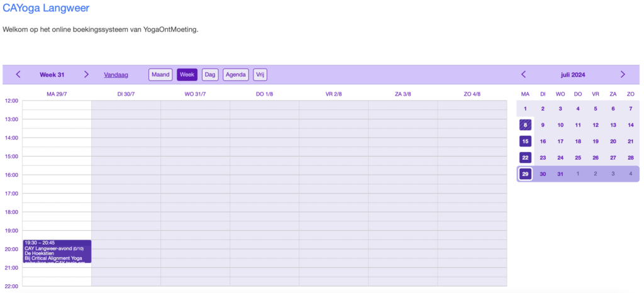Click the ZA 3/8 column header

point(403,94)
